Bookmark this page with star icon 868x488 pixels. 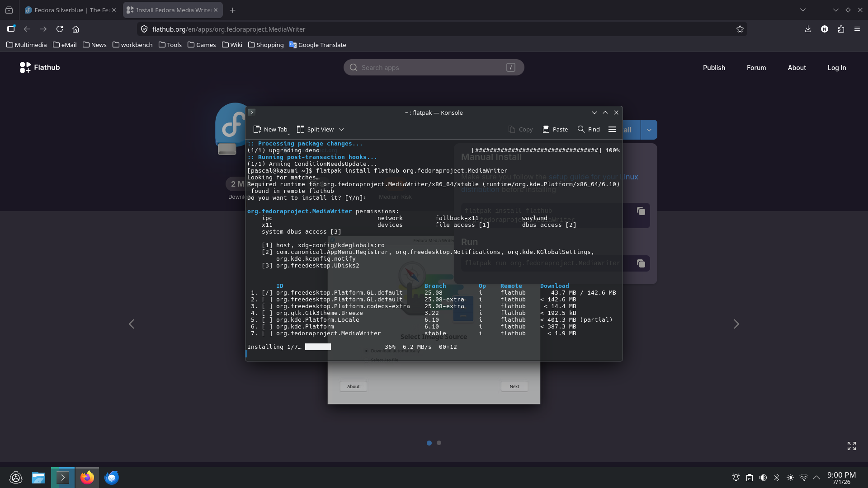point(740,29)
